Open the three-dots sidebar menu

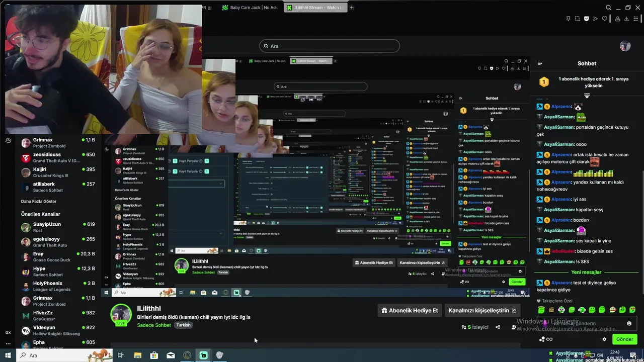(8, 343)
